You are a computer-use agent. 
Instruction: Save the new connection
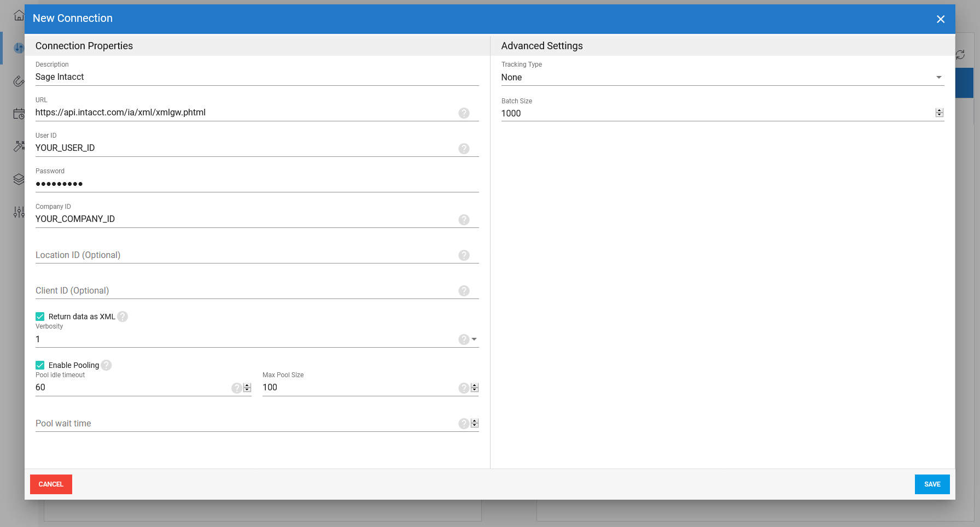[932, 484]
